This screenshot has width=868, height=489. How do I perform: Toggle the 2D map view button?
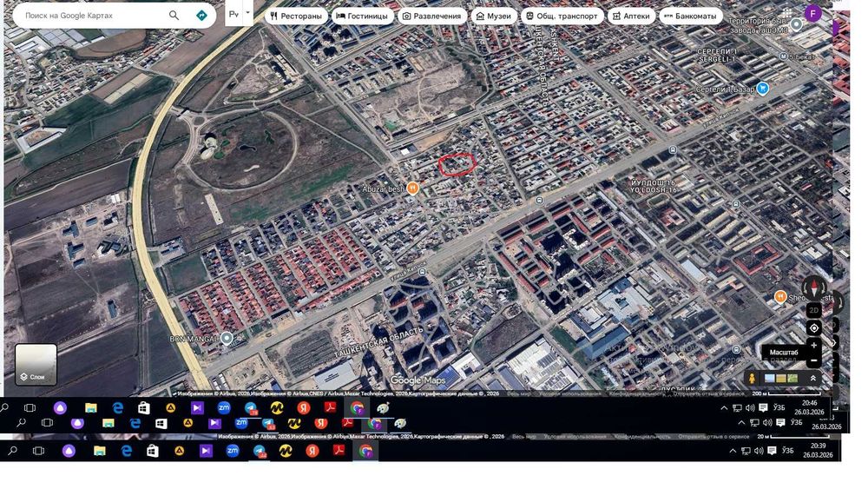pos(814,310)
